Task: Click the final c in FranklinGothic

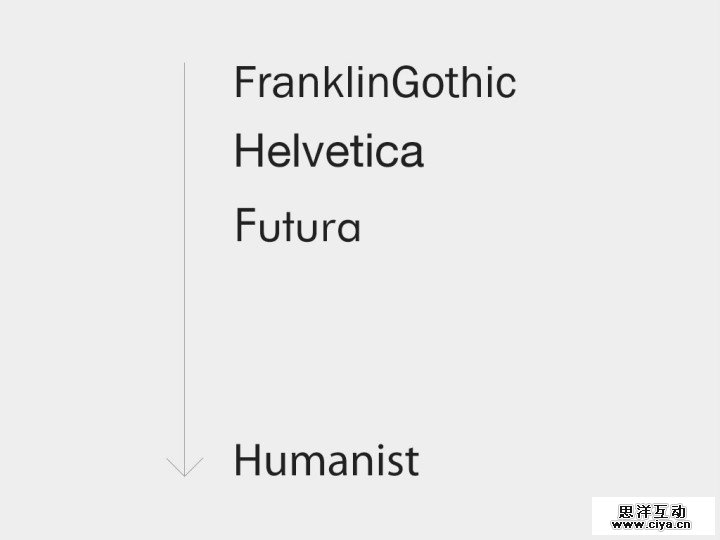Action: (x=505, y=85)
